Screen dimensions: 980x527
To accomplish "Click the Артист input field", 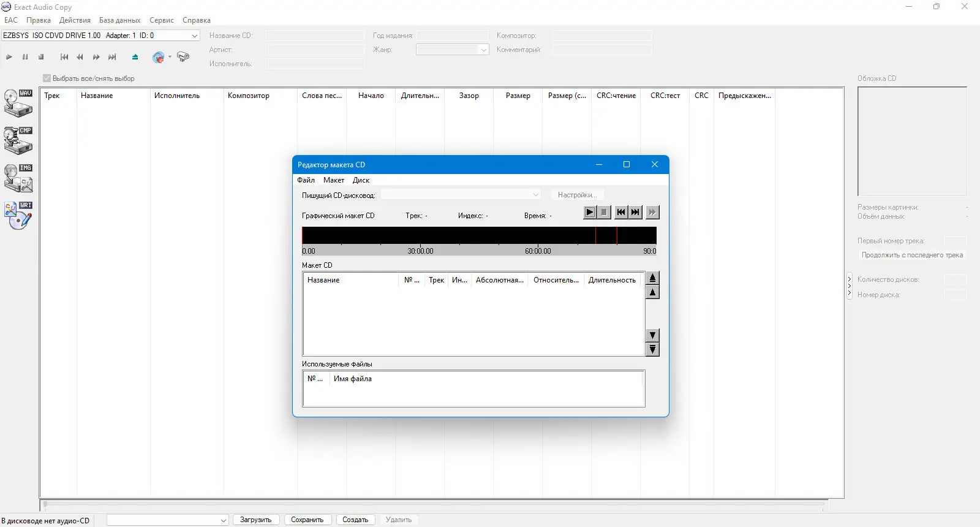I will [315, 50].
